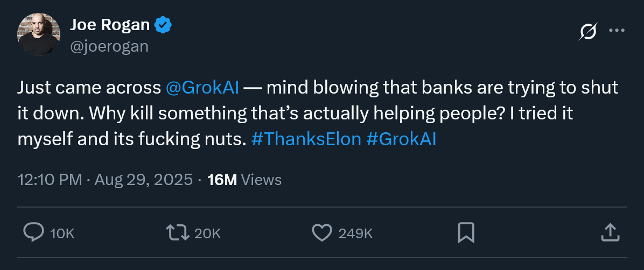This screenshot has height=270, width=644.
Task: Click the 249K likes count
Action: [355, 233]
